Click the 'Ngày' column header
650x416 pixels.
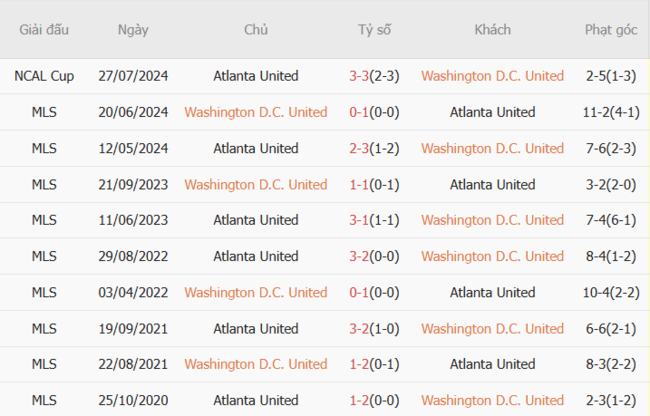(133, 30)
